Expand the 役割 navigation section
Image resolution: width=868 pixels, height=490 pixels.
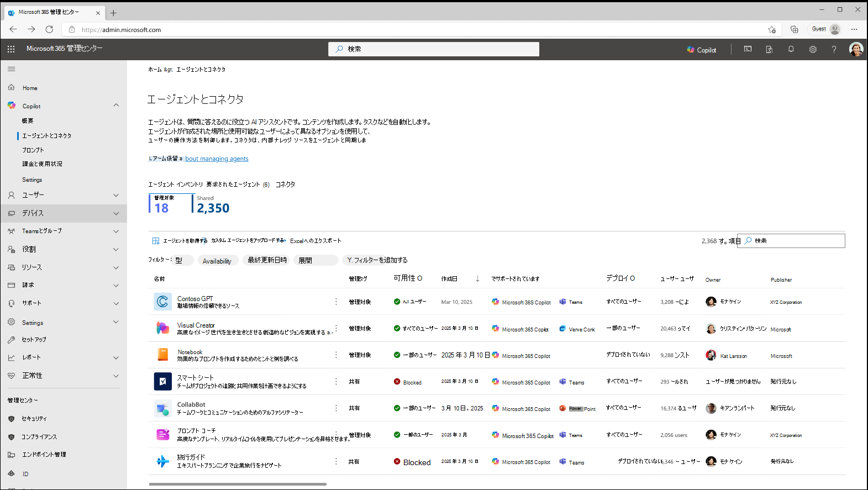point(116,249)
